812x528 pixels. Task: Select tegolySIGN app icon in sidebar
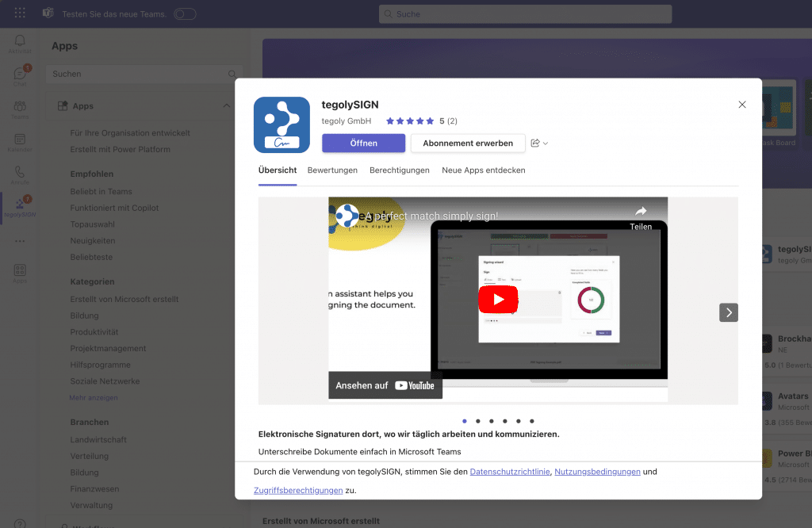(20, 207)
